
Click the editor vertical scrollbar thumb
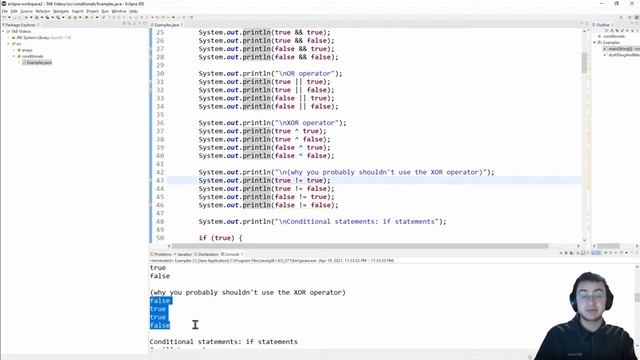click(584, 62)
